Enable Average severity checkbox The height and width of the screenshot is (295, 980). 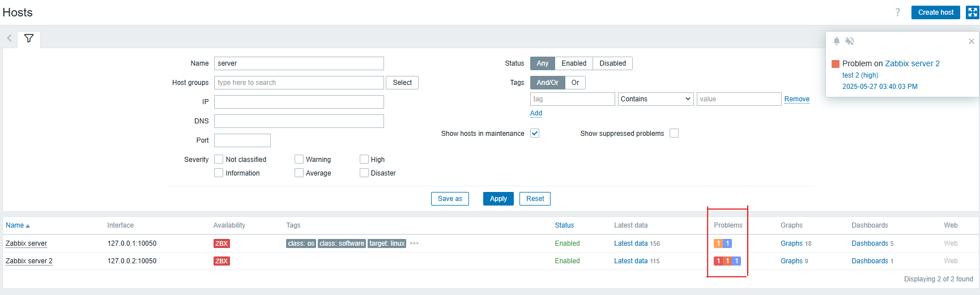pyautogui.click(x=299, y=173)
